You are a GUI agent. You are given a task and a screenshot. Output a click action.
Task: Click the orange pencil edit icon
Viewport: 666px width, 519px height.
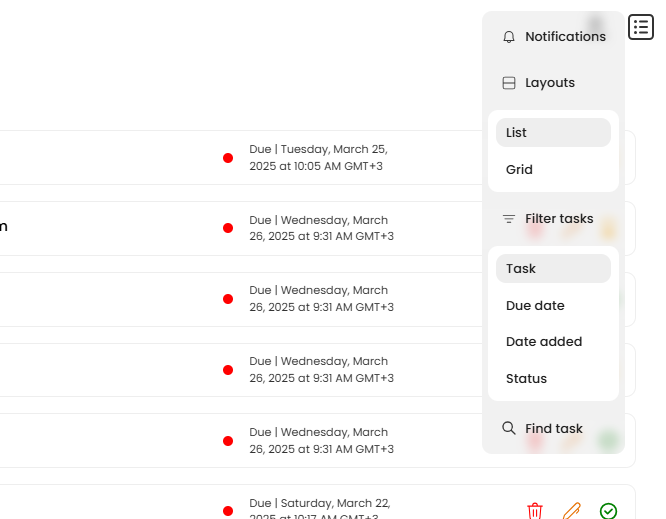click(x=572, y=511)
